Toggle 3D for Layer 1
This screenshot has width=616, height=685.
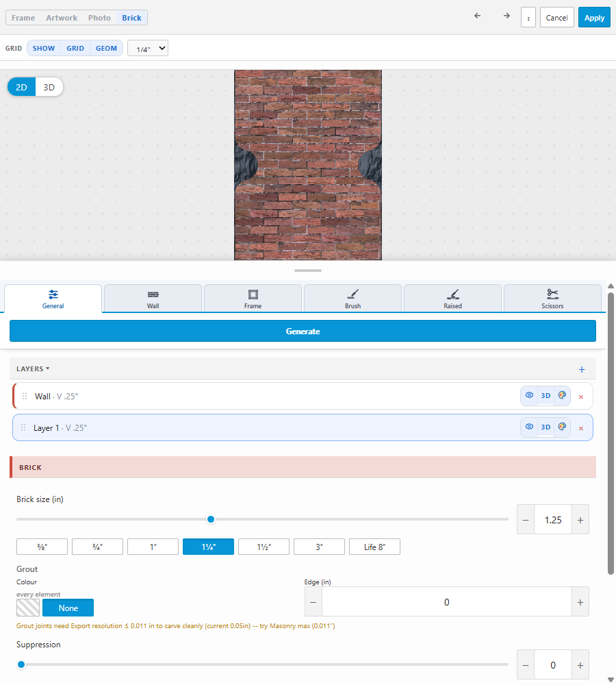tap(546, 427)
